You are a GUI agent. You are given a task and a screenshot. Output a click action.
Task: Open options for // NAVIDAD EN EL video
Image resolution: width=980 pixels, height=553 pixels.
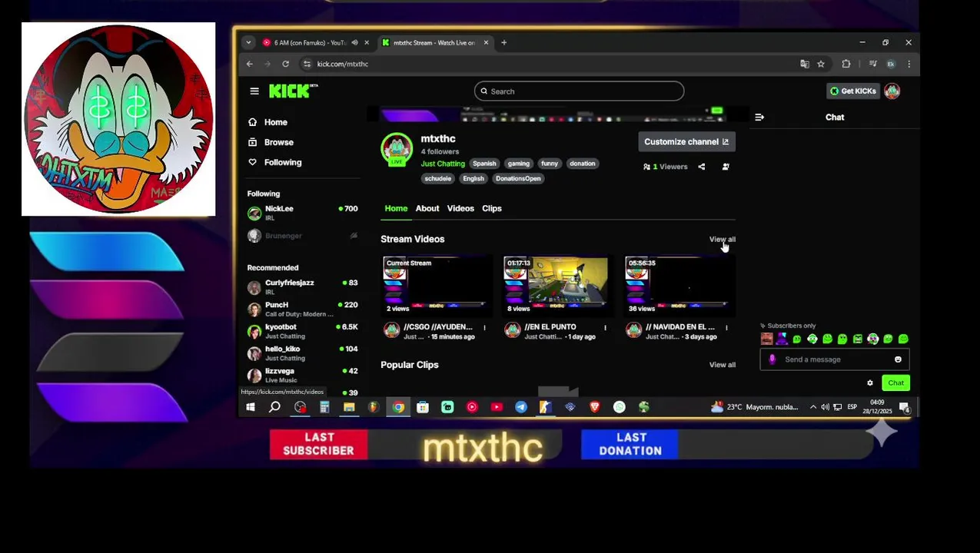pyautogui.click(x=726, y=329)
